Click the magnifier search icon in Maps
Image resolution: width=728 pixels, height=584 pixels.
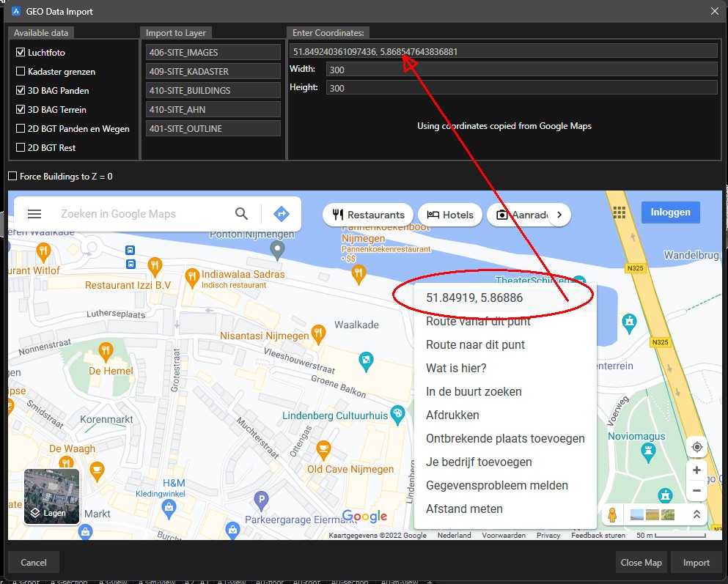242,214
